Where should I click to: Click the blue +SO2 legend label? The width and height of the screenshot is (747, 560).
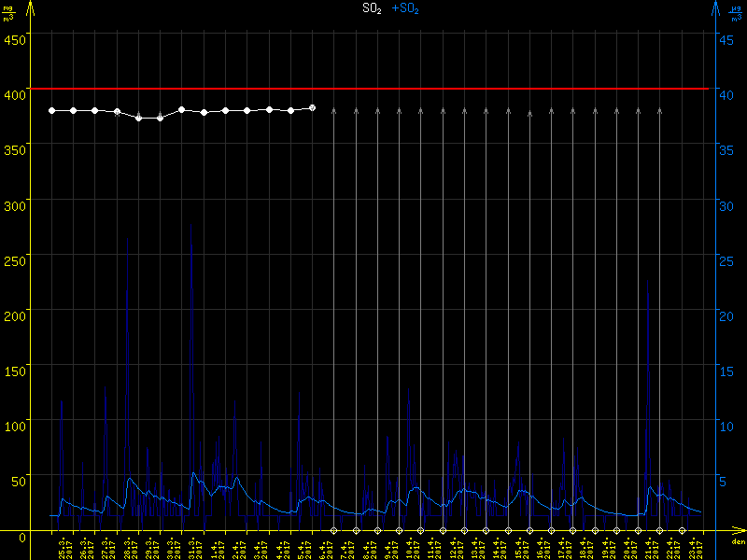click(x=404, y=8)
